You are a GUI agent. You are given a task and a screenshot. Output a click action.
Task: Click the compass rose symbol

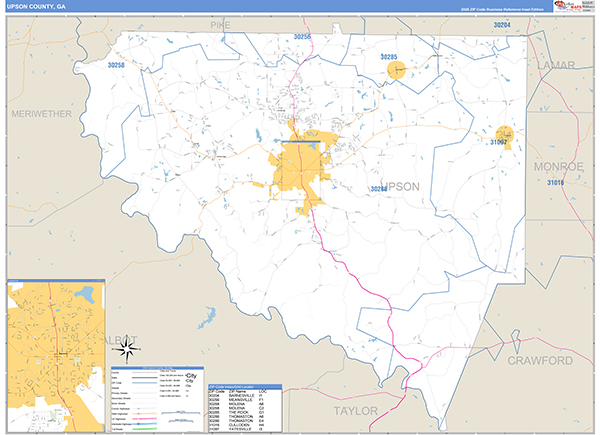pos(127,350)
